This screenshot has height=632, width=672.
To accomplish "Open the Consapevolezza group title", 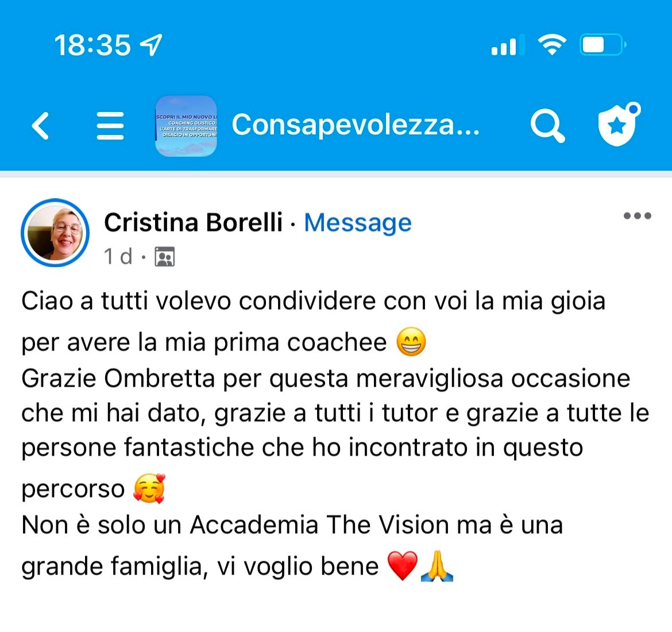I will coord(356,125).
